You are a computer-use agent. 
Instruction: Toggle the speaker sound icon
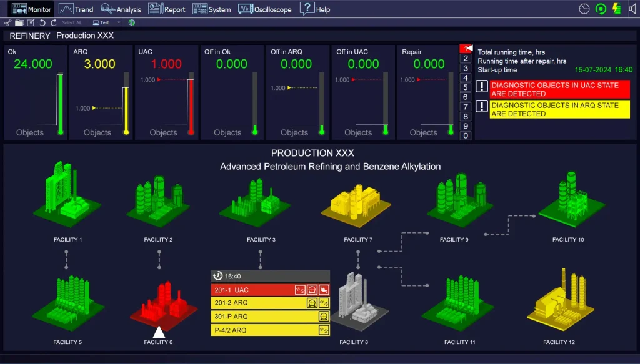click(632, 9)
